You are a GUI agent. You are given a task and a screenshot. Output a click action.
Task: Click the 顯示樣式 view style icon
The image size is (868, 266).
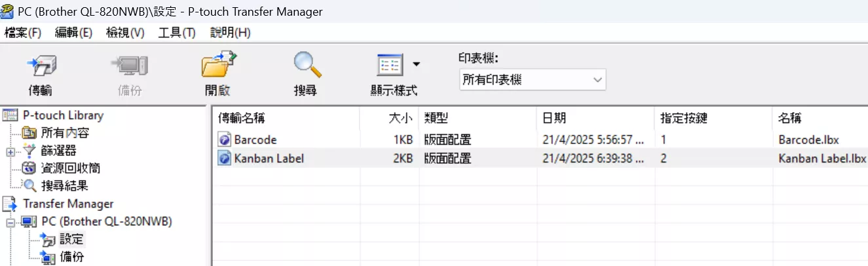point(389,66)
